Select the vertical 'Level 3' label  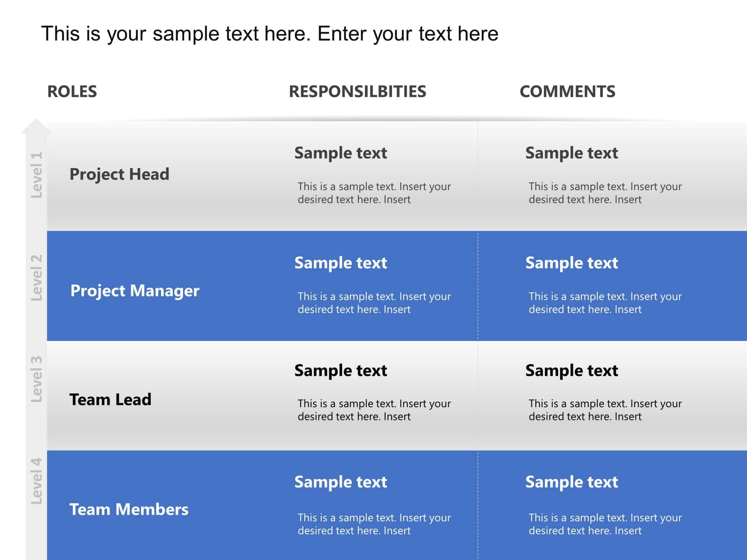(36, 379)
